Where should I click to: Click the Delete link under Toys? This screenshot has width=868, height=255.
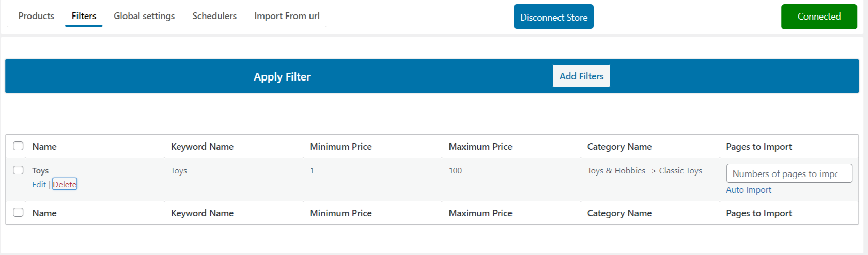click(65, 184)
